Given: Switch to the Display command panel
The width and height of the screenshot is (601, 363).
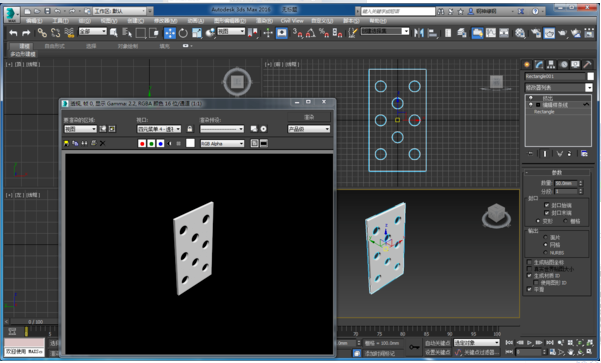Looking at the screenshot, I should click(575, 64).
